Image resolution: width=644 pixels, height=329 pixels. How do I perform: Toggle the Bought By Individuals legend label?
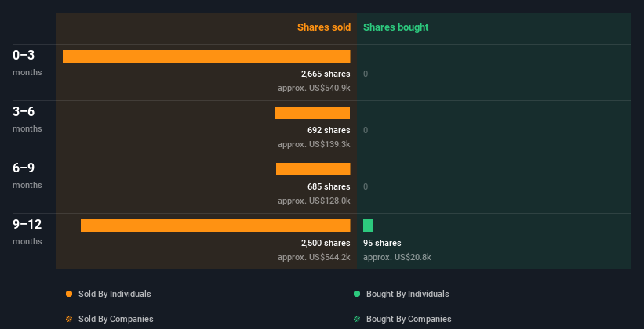[407, 294]
